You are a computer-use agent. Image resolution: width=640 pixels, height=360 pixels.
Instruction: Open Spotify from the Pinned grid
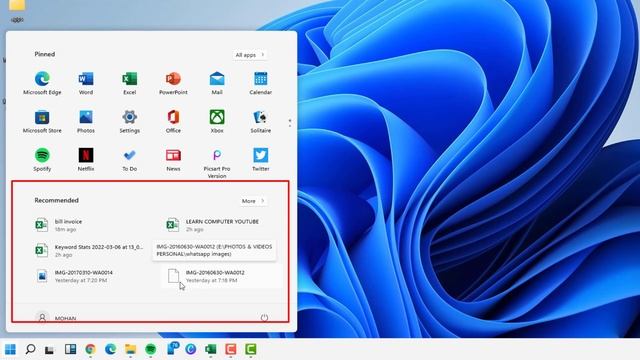point(42,160)
